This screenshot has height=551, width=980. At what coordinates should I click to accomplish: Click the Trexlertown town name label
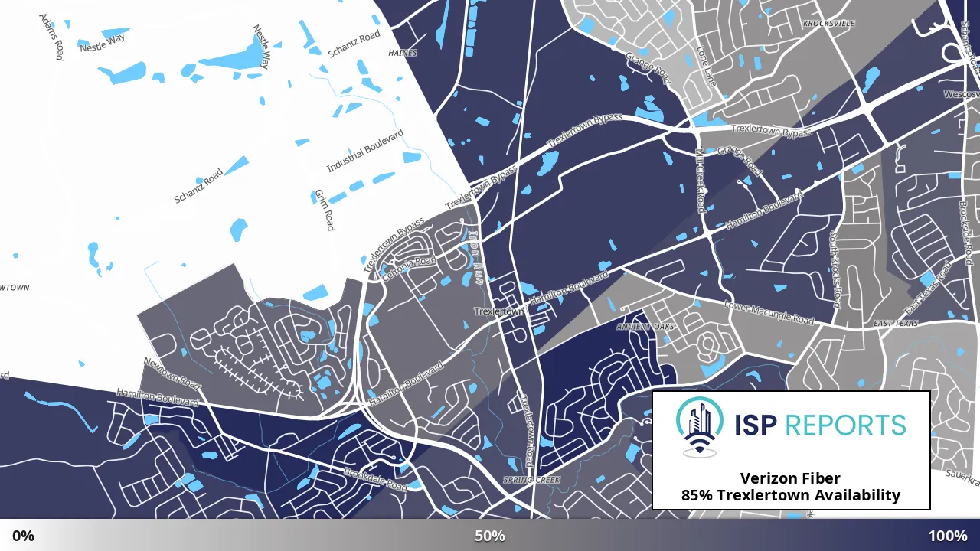pos(499,311)
